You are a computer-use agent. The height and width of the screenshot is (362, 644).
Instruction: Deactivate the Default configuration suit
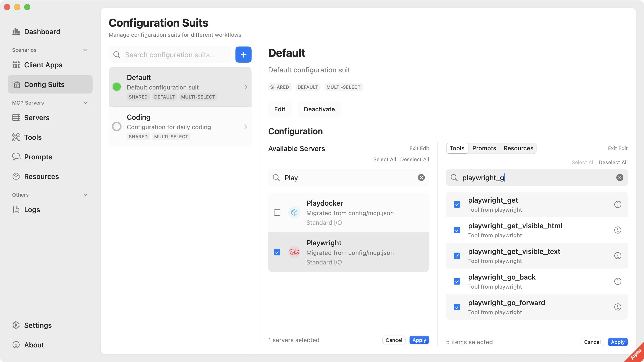[319, 109]
